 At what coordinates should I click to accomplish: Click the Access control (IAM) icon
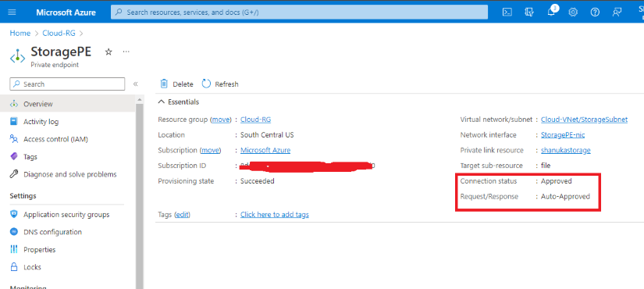[x=14, y=139]
